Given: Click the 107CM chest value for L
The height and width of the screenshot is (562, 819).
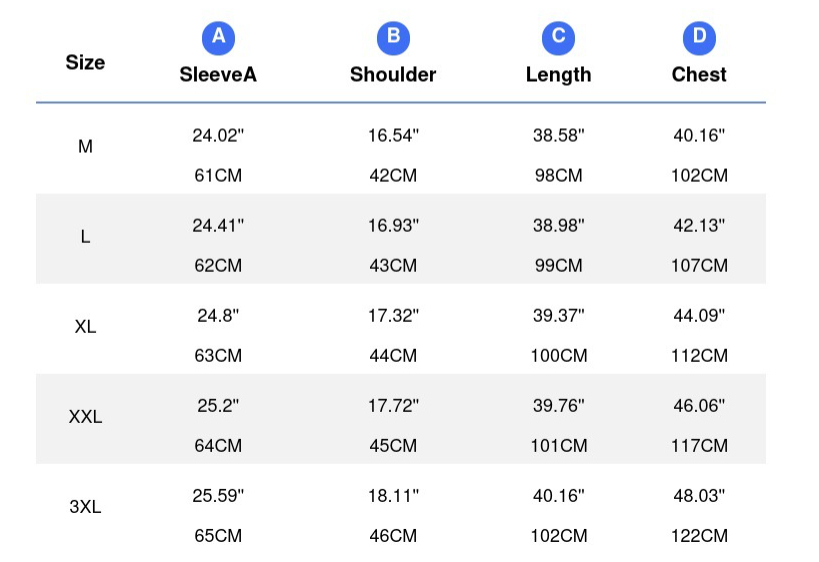Looking at the screenshot, I should point(699,265).
